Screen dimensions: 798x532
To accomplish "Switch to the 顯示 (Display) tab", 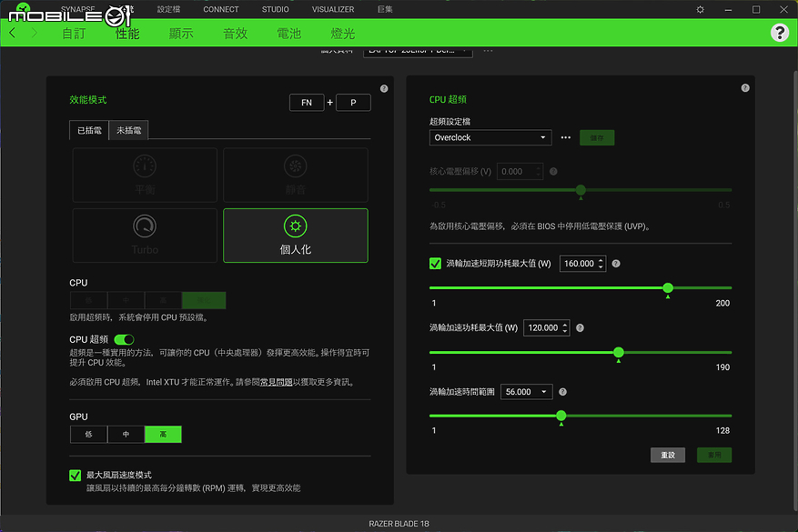I will click(181, 34).
